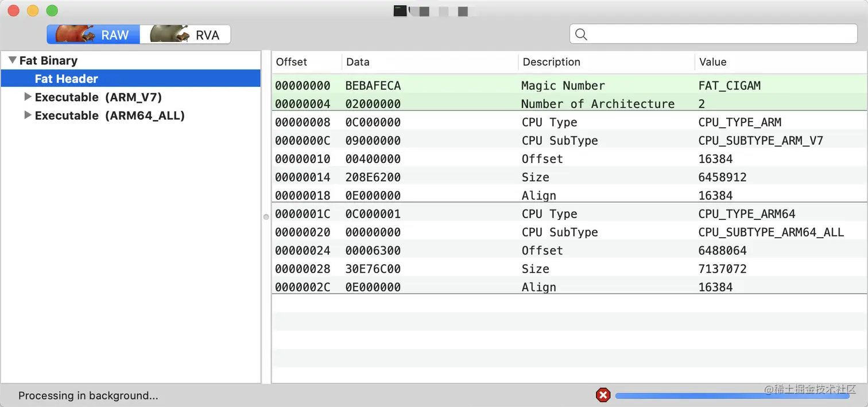The image size is (868, 407).
Task: Select the Executable (ARM64_ALL) row label
Action: pyautogui.click(x=110, y=115)
